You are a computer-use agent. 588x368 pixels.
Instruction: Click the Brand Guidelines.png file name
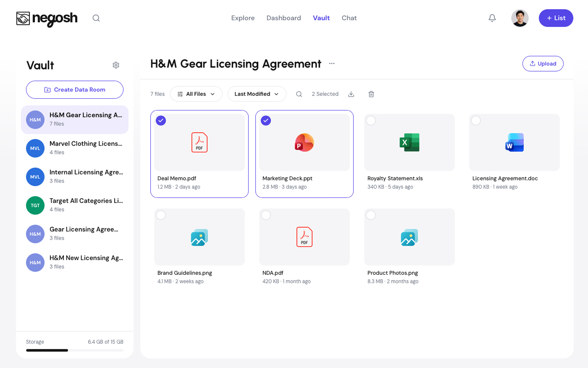click(x=185, y=273)
